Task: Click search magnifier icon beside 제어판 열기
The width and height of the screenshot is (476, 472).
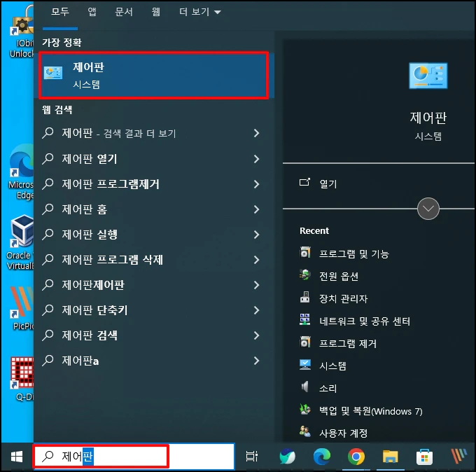Action: point(48,159)
